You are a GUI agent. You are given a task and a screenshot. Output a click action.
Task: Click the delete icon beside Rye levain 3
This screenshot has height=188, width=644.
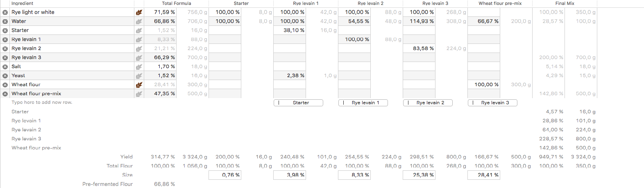click(x=5, y=57)
